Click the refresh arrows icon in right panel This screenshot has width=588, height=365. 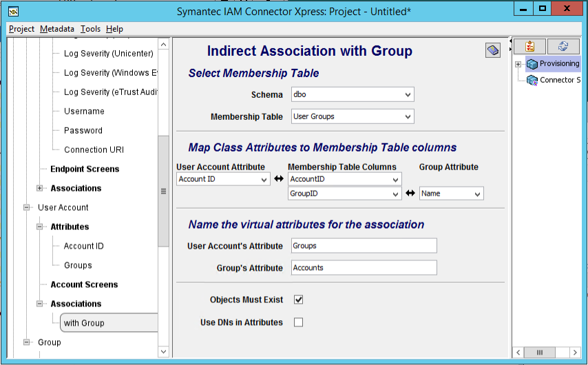click(x=563, y=47)
